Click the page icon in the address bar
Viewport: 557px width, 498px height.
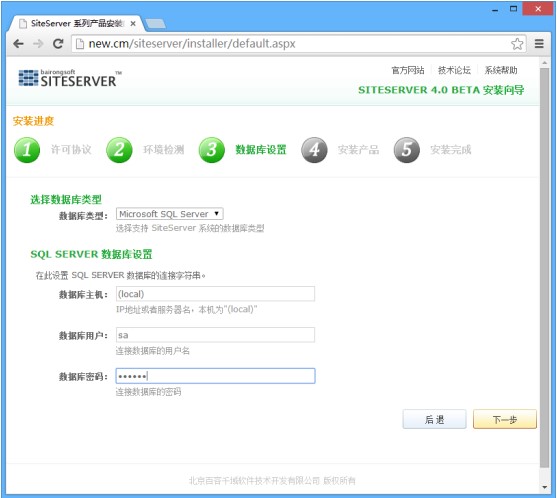(x=80, y=44)
